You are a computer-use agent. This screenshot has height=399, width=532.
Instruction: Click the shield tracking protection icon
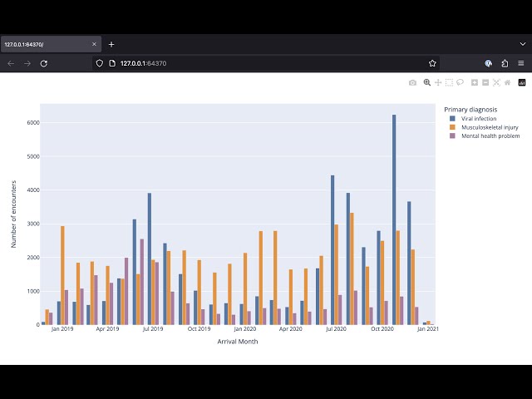(x=100, y=63)
